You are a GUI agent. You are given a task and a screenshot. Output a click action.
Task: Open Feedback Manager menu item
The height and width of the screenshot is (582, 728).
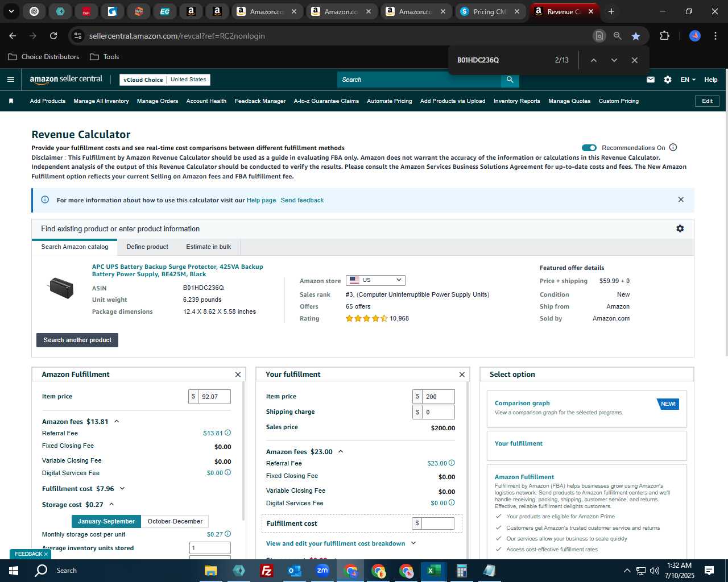click(260, 101)
